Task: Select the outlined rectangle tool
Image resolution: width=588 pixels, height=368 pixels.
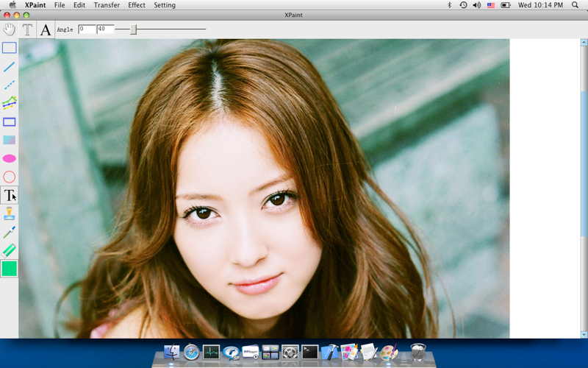Action: (x=10, y=121)
